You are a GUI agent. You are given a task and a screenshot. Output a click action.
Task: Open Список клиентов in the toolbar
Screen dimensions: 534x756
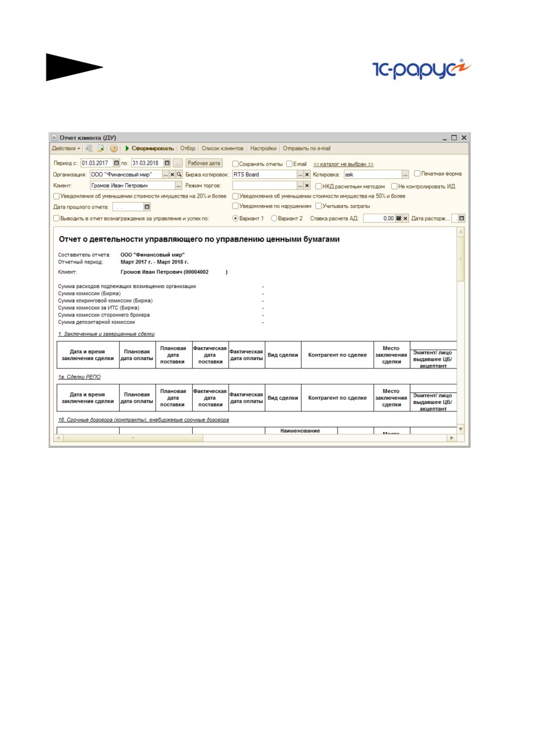223,148
